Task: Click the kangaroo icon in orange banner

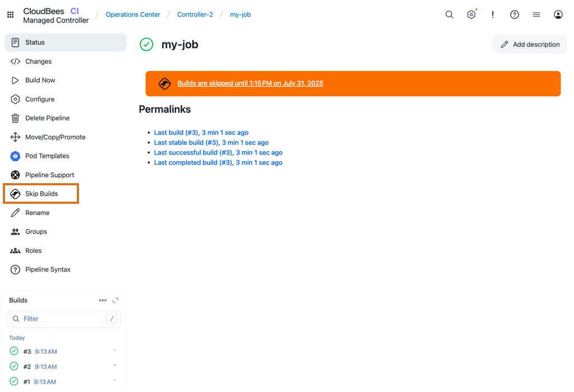Action: pos(165,84)
